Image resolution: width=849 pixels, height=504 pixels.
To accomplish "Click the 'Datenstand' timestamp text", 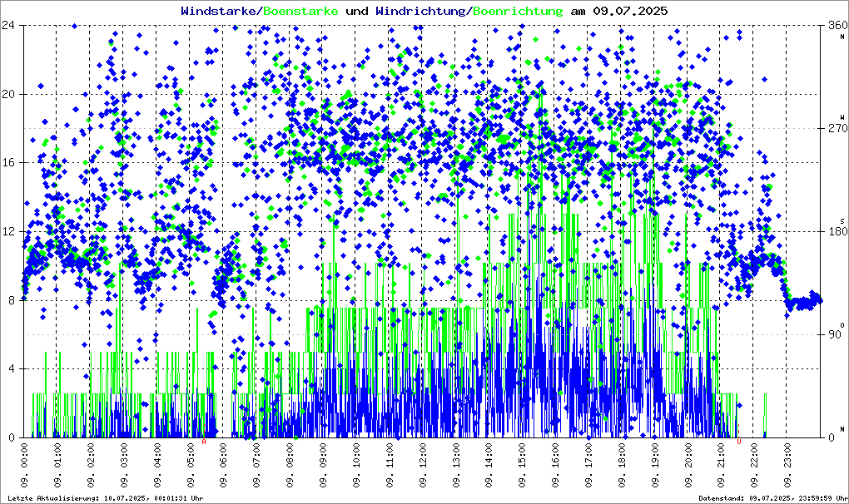I will pyautogui.click(x=772, y=498).
